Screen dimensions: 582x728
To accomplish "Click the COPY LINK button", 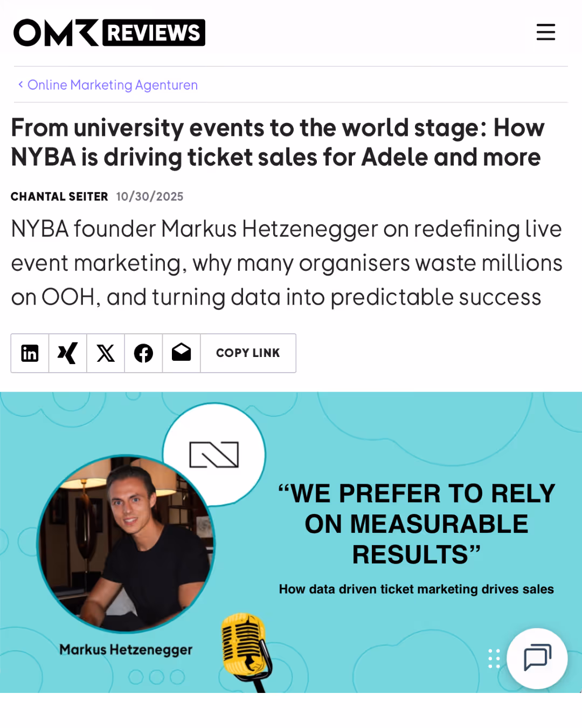I will (x=248, y=353).
